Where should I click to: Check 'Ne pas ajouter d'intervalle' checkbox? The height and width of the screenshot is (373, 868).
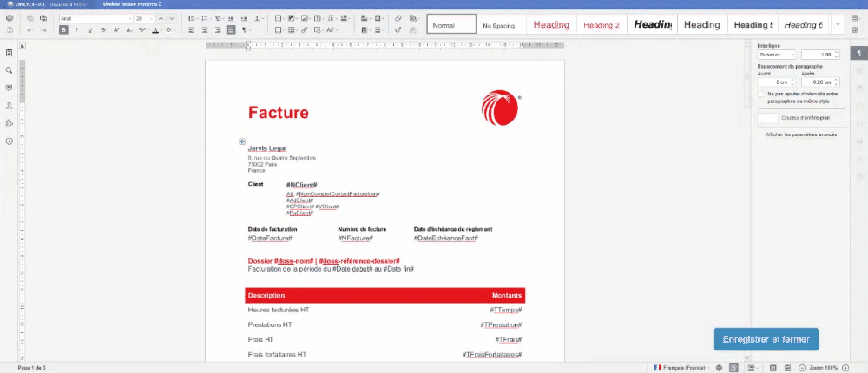tap(761, 93)
